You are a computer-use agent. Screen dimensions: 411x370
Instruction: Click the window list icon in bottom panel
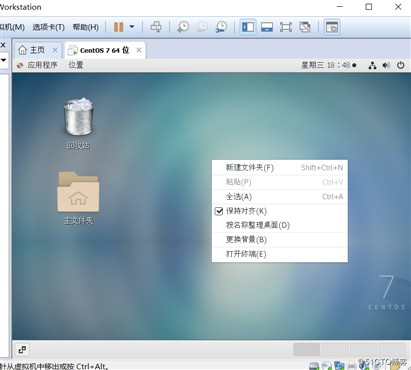pos(22,350)
